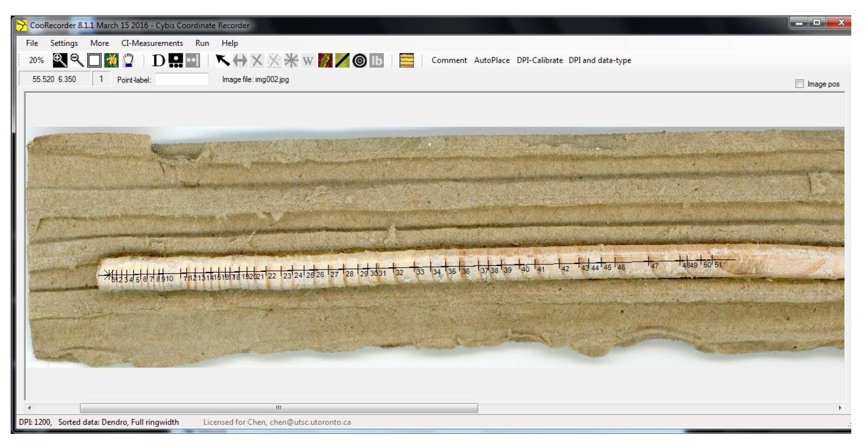Click the zoom out magnifier icon
This screenshot has width=868, height=447.
(76, 60)
